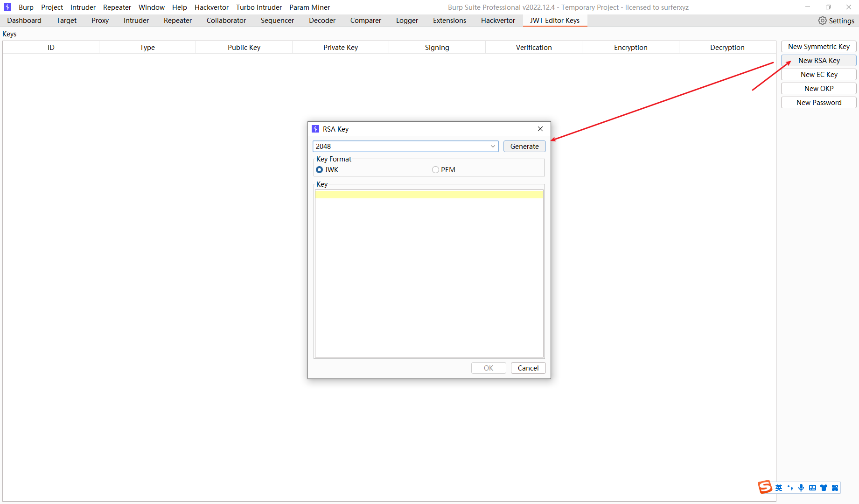Select the JWK key format radio button
859x504 pixels.
(319, 170)
